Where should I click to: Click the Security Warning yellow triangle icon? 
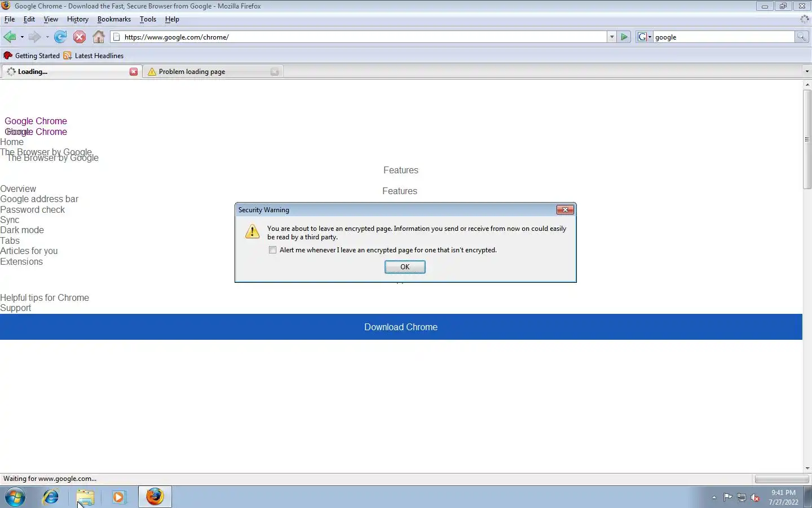pyautogui.click(x=253, y=231)
